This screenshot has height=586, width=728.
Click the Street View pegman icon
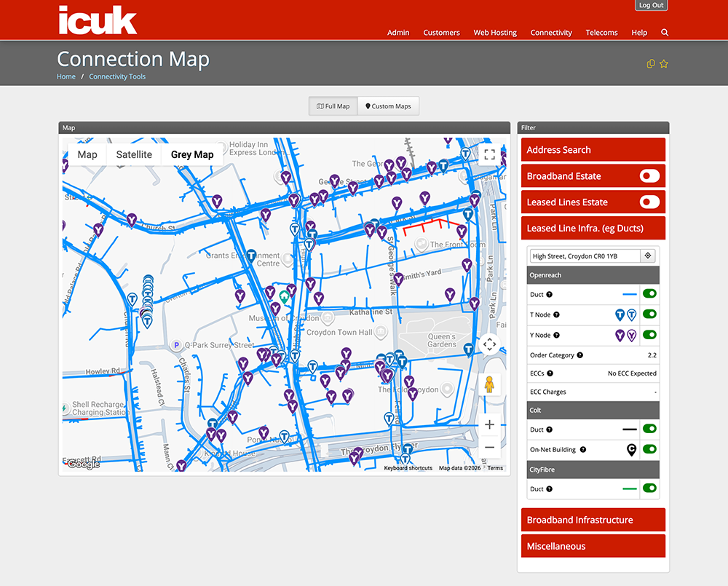(x=489, y=384)
